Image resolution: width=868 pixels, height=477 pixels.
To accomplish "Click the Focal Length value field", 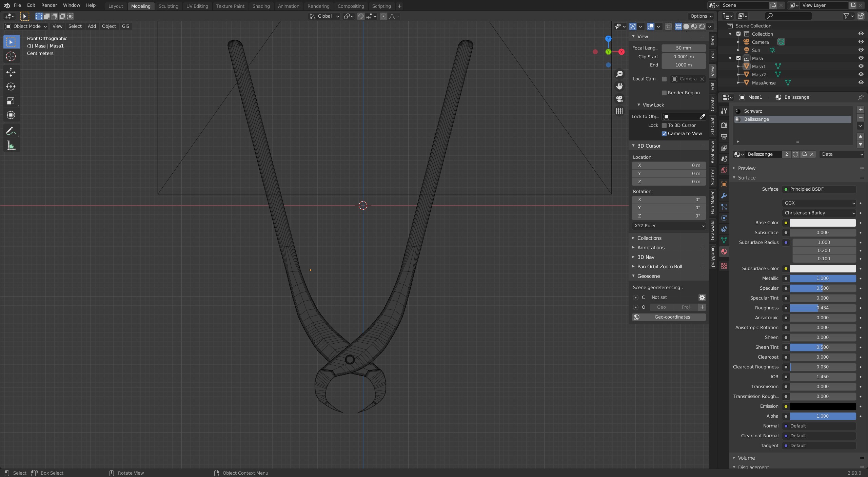I will pos(683,48).
